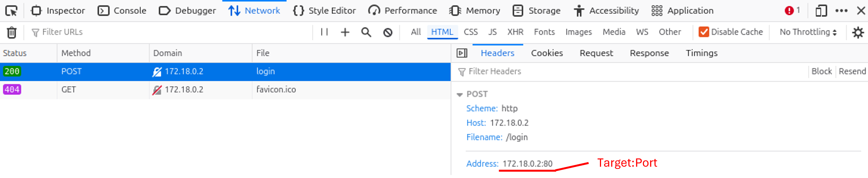The height and width of the screenshot is (178, 868).
Task: Toggle the XHR request filter
Action: (516, 32)
